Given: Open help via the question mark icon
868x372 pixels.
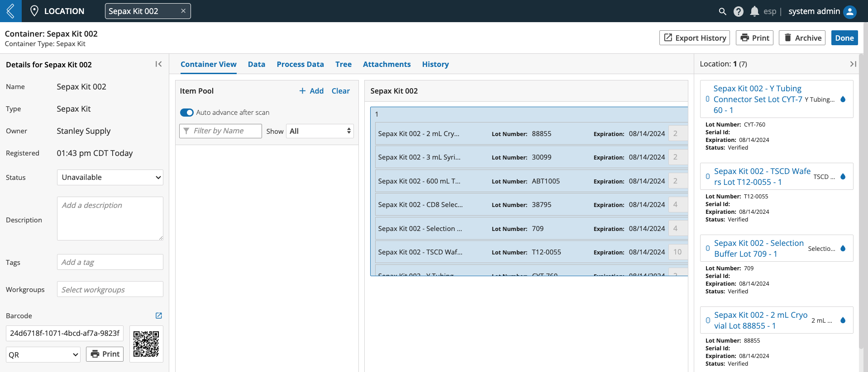Looking at the screenshot, I should point(739,11).
